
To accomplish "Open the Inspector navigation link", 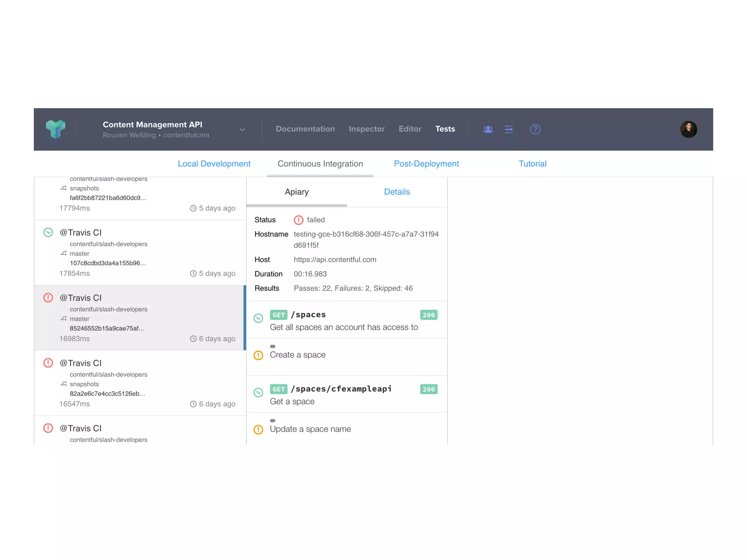I will tap(366, 129).
